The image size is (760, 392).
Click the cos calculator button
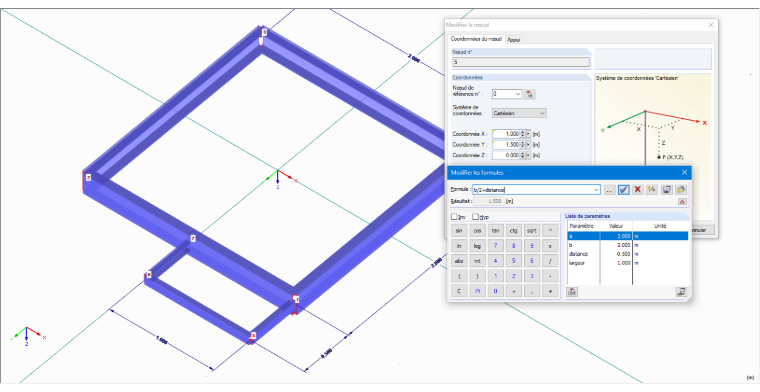[x=477, y=231]
